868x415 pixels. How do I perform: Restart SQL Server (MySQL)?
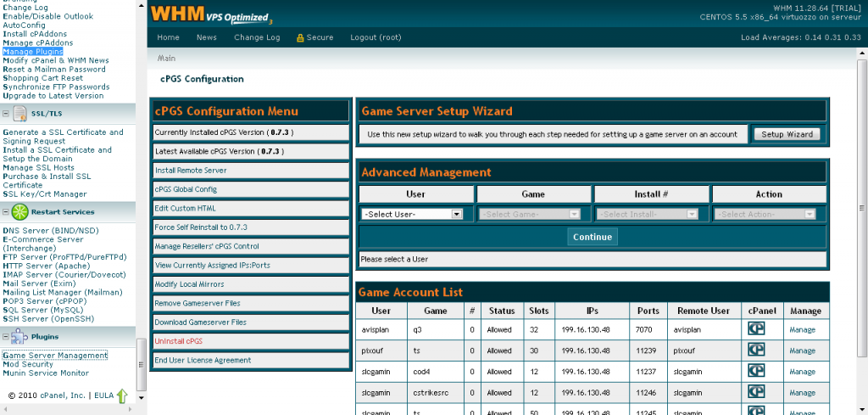(43, 311)
